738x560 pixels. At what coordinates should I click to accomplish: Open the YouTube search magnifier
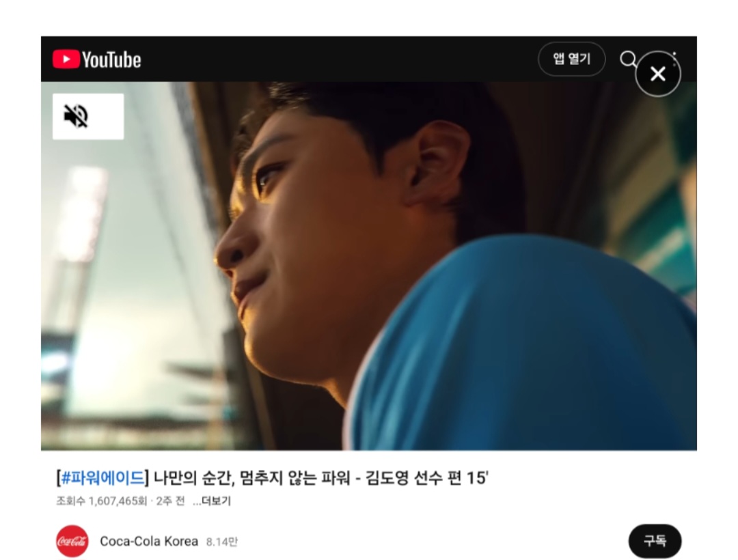(x=628, y=59)
